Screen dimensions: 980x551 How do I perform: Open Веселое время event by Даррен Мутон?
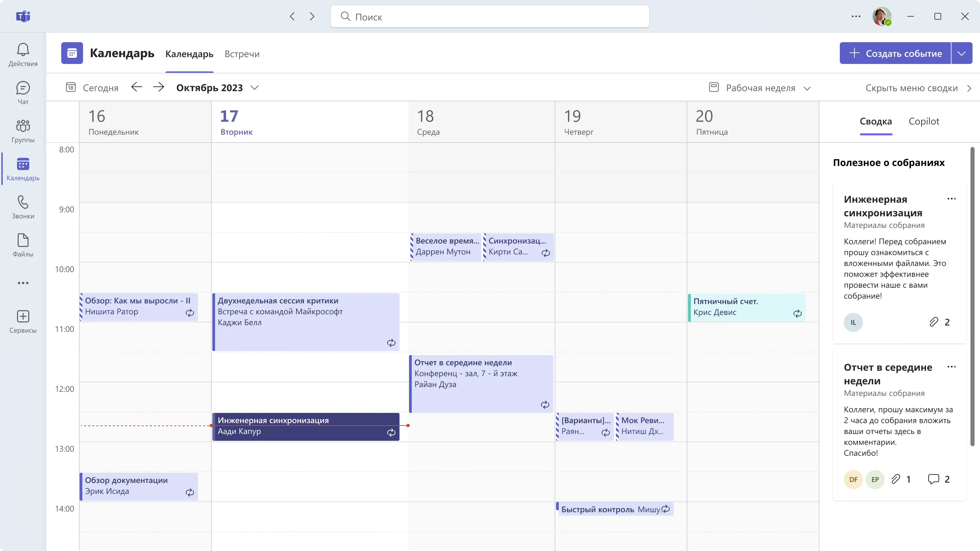[445, 247]
